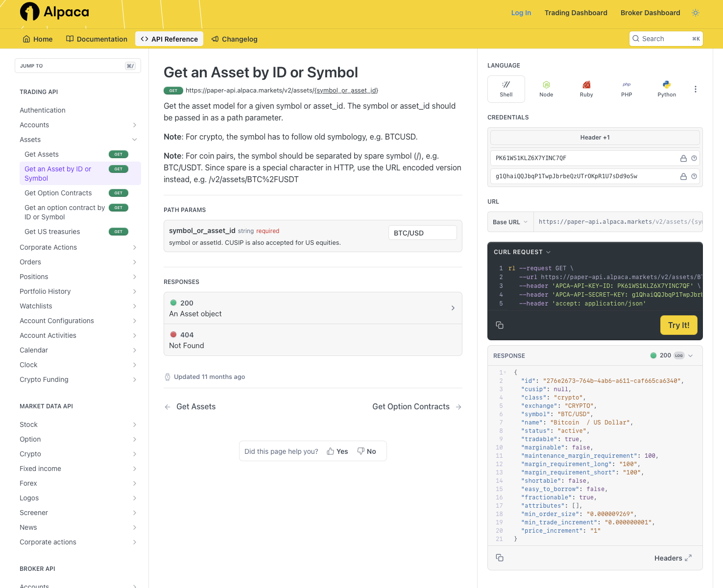723x588 pixels.
Task: Expand the Base URL dropdown
Action: [510, 222]
